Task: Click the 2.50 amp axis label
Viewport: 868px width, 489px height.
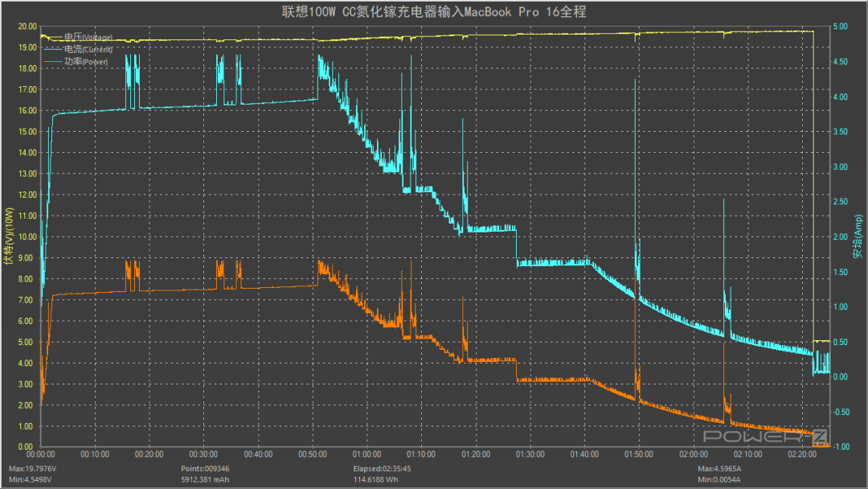Action: [x=841, y=202]
